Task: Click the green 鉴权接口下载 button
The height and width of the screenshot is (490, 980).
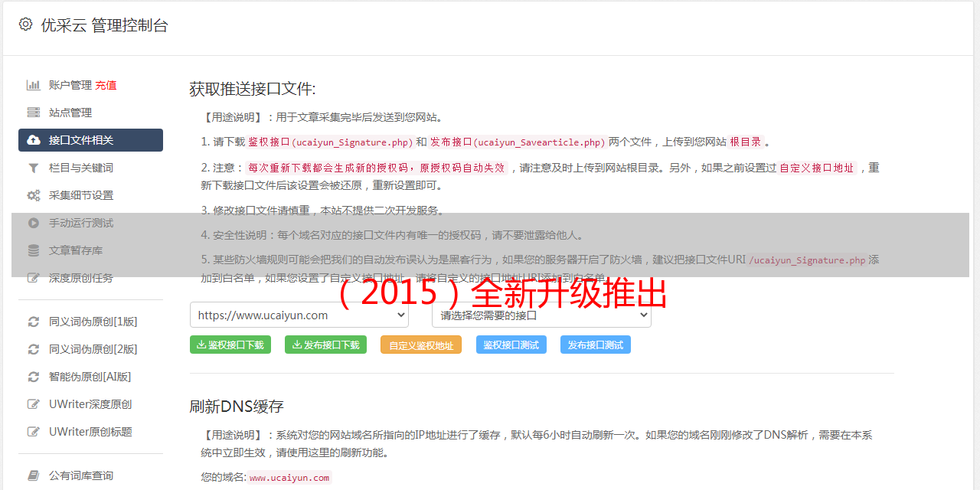Action: [x=230, y=345]
